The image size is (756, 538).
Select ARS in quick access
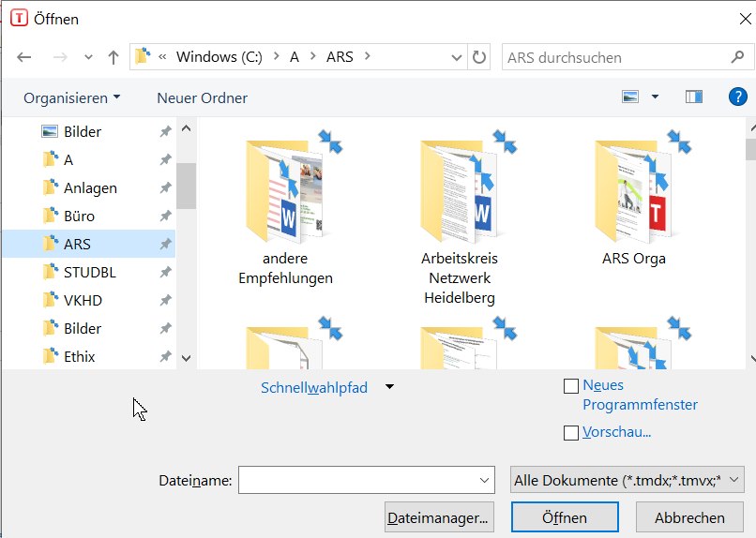pos(89,244)
